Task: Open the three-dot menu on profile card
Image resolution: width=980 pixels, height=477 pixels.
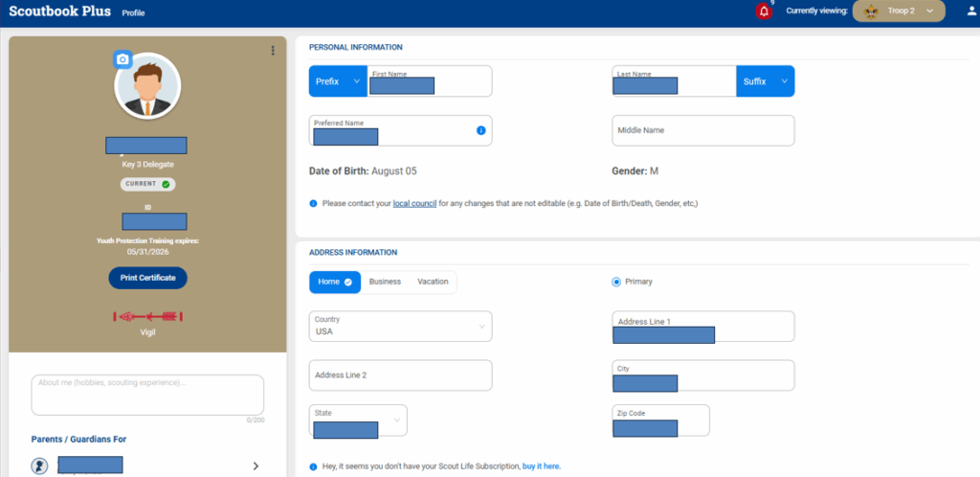Action: point(273,51)
